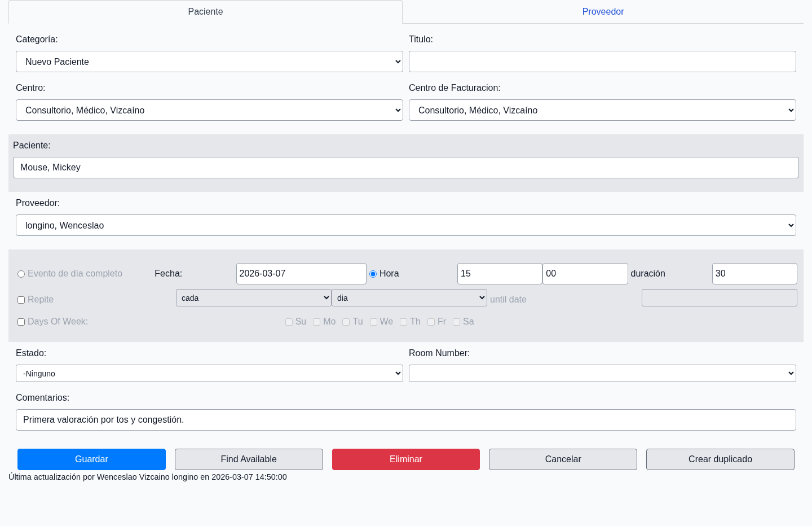812x526 pixels.
Task: Click the red Eliminar button
Action: pyautogui.click(x=405, y=459)
